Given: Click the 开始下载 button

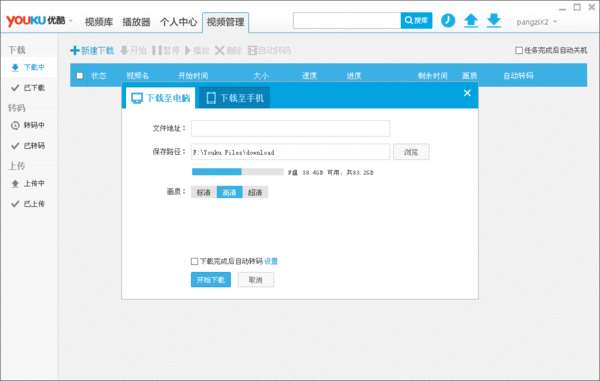Looking at the screenshot, I should point(211,280).
